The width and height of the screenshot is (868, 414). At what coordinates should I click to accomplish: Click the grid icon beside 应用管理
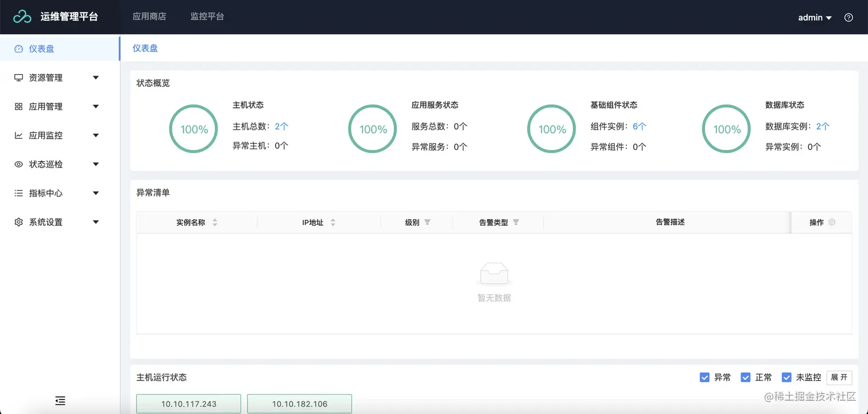(18, 107)
